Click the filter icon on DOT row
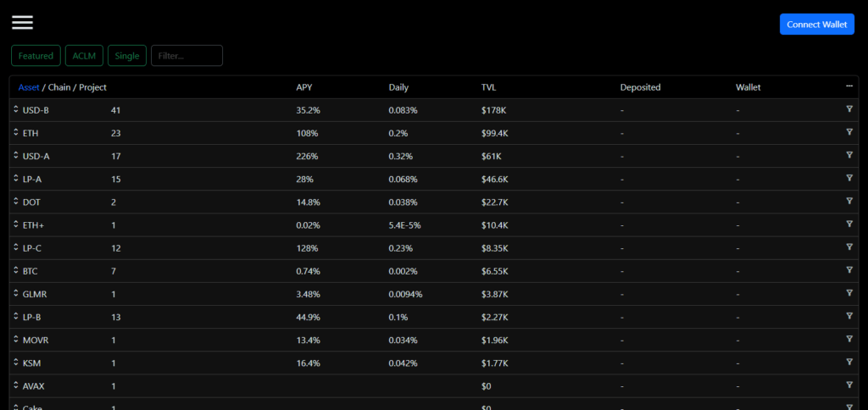 (849, 201)
